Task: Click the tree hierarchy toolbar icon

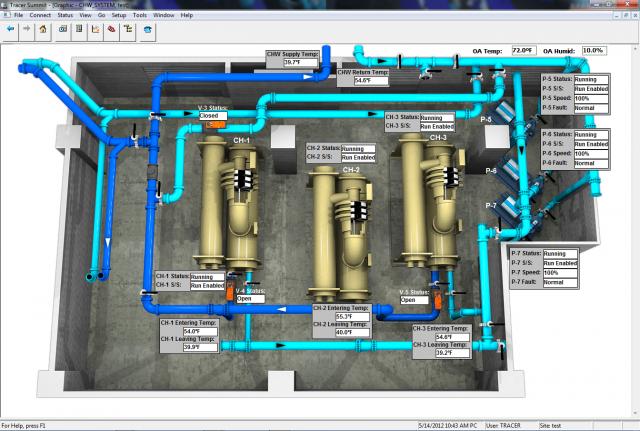Action: click(x=128, y=29)
